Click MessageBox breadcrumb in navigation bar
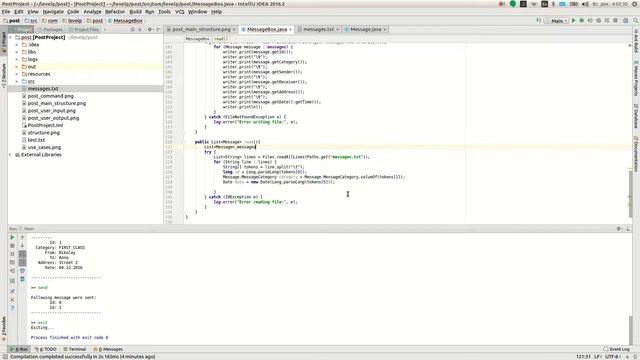Screen dimensions: 640x360 [x=126, y=20]
